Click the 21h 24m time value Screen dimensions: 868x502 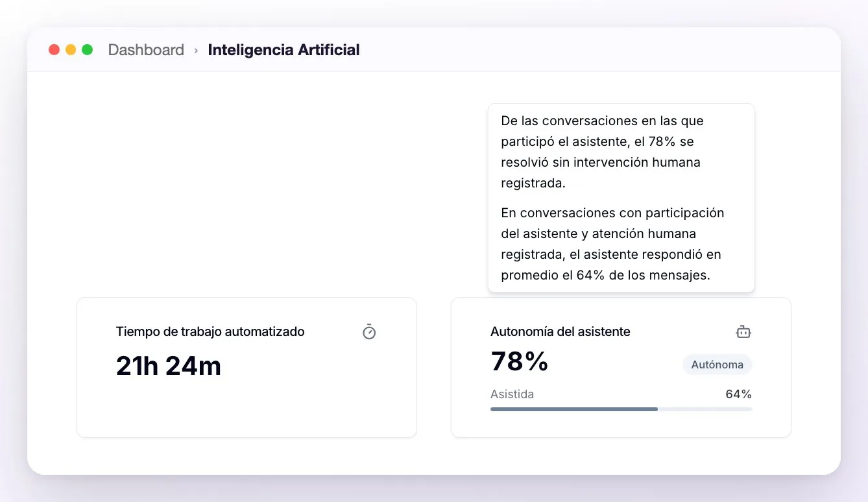[x=169, y=366]
